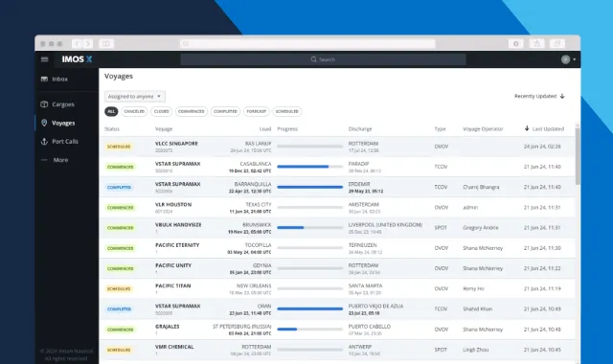Click the Status column header
The image size is (613, 364).
(112, 129)
